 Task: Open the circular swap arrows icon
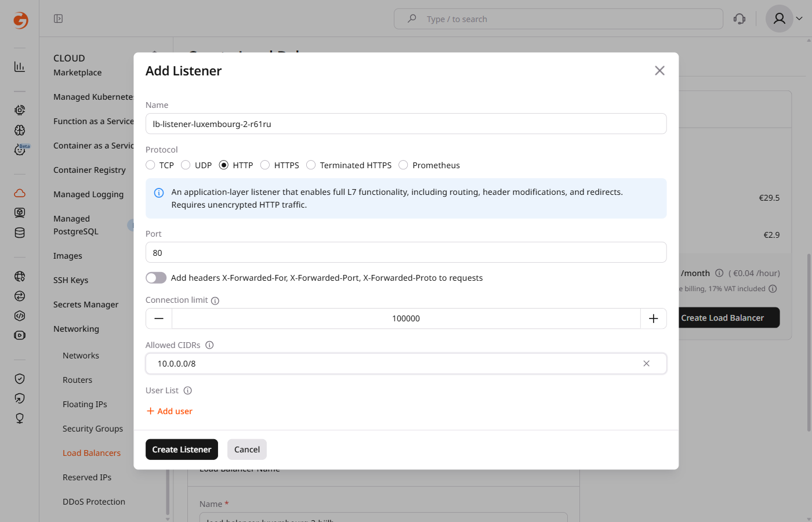pos(20,296)
